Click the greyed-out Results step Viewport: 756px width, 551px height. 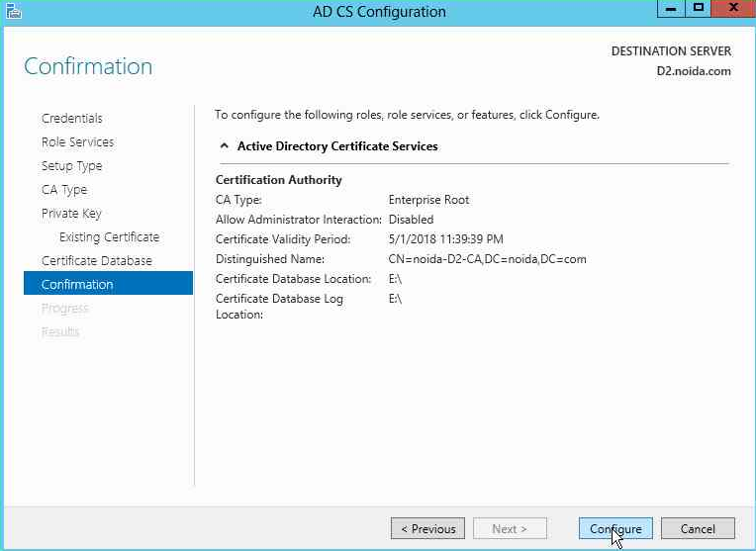click(60, 331)
